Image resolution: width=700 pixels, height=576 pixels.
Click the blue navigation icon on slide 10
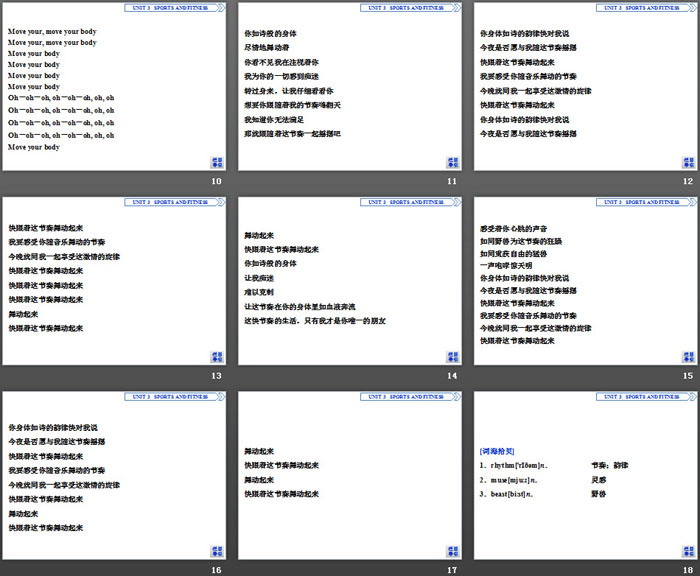coord(217,162)
